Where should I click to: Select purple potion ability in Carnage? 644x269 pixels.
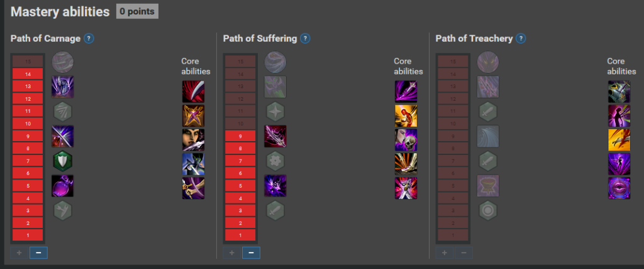click(62, 185)
